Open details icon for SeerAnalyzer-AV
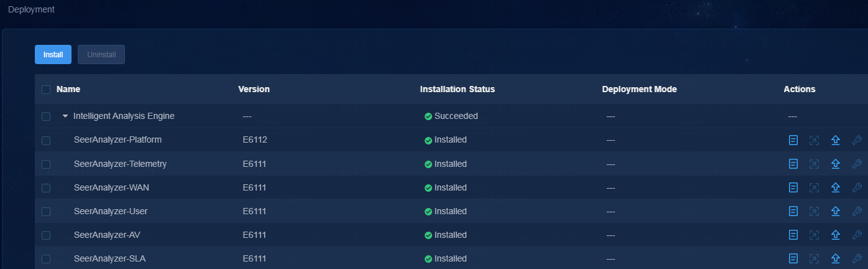 (x=793, y=235)
